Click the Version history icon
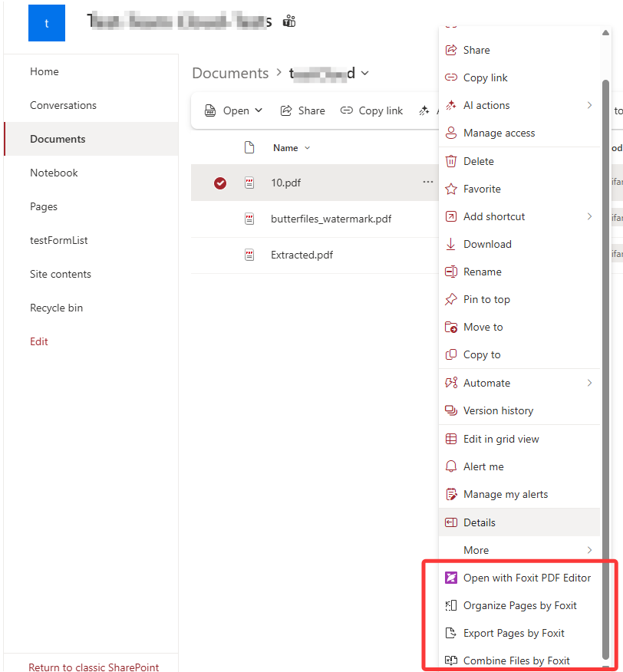This screenshot has height=672, width=623. [450, 410]
